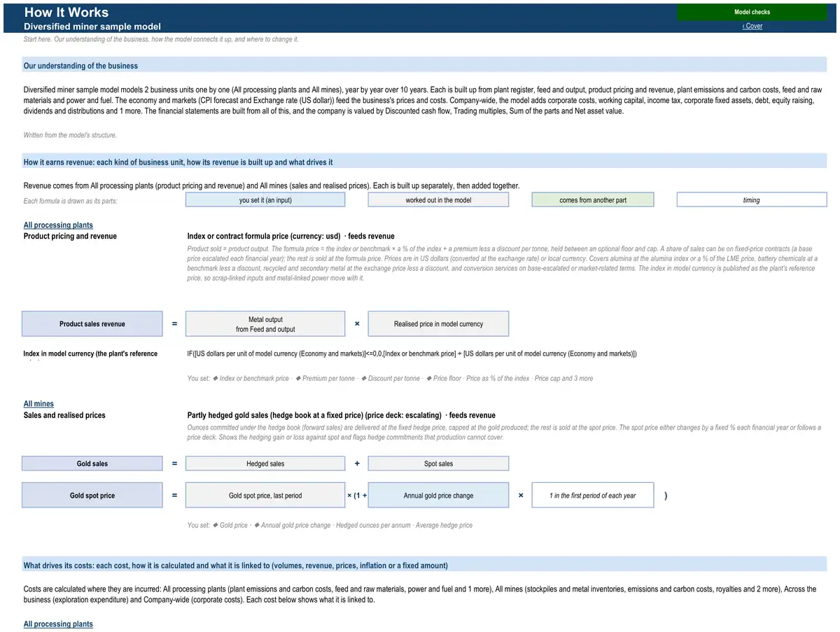Click the Hedged sales box
This screenshot has width=840, height=632.
tap(265, 463)
